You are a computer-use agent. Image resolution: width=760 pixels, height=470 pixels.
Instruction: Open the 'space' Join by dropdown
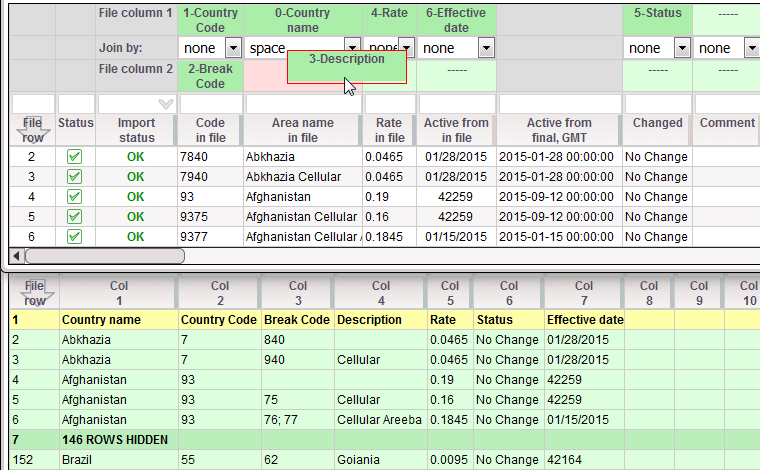tap(352, 45)
